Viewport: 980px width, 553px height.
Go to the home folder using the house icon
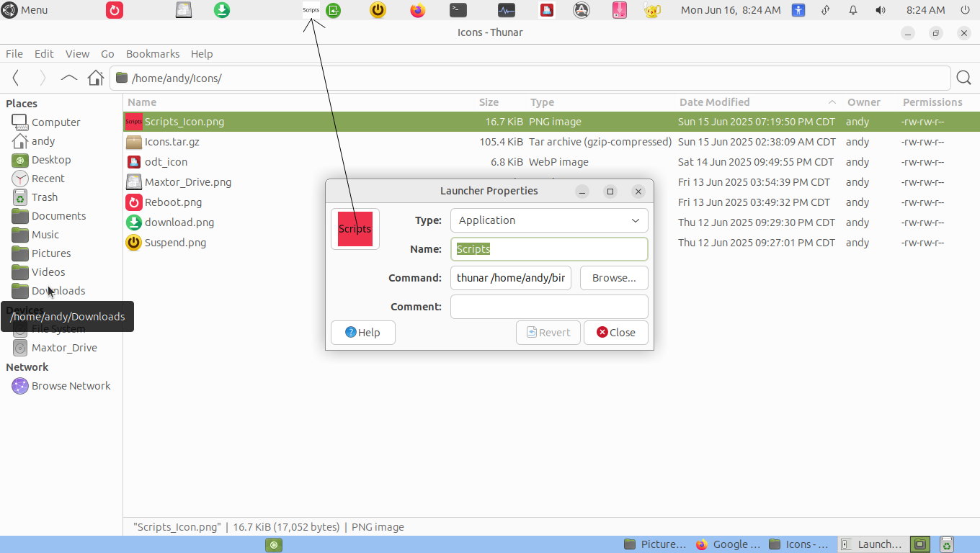[96, 78]
